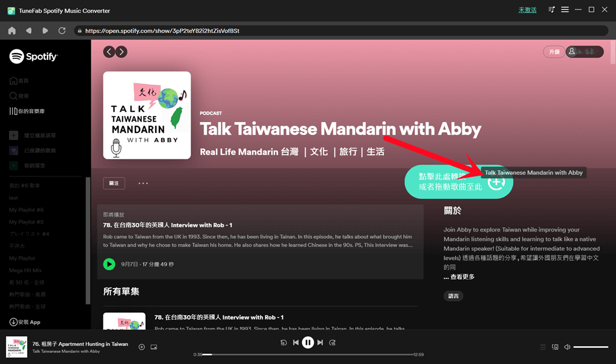
Task: Open now-playing title 76. 租房子 Apartment Hunting
Action: [80, 344]
